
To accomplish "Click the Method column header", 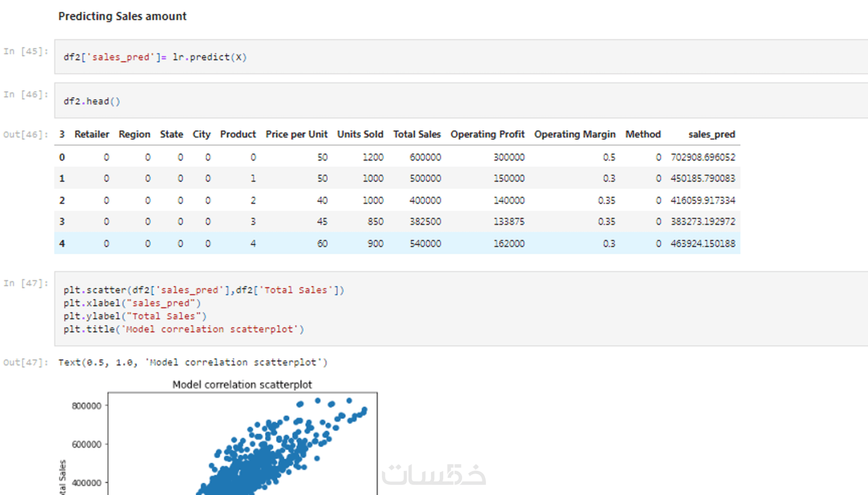I will (643, 134).
